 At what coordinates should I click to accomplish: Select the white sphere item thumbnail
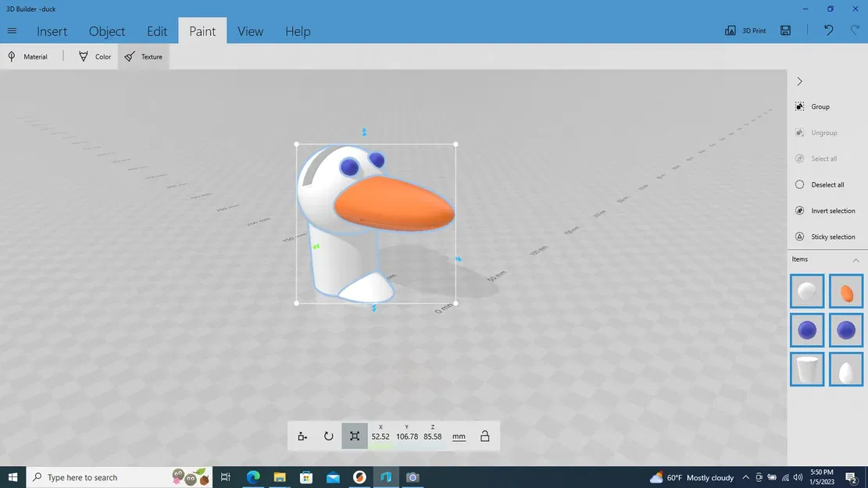[x=806, y=291]
